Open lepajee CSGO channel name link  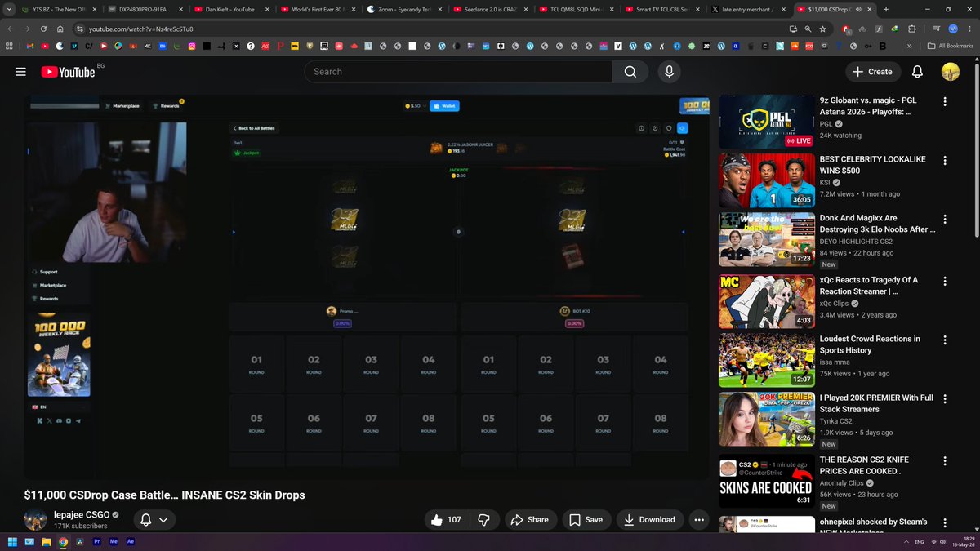[x=82, y=515]
